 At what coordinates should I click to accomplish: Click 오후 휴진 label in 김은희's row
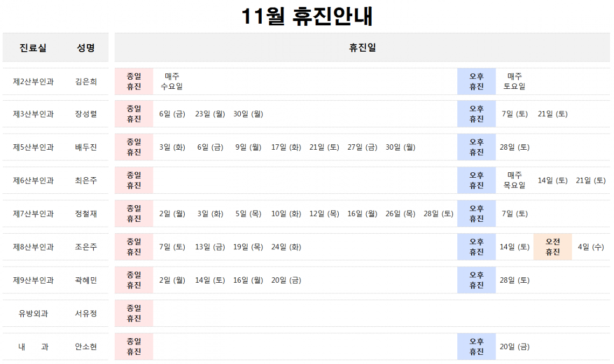[476, 81]
